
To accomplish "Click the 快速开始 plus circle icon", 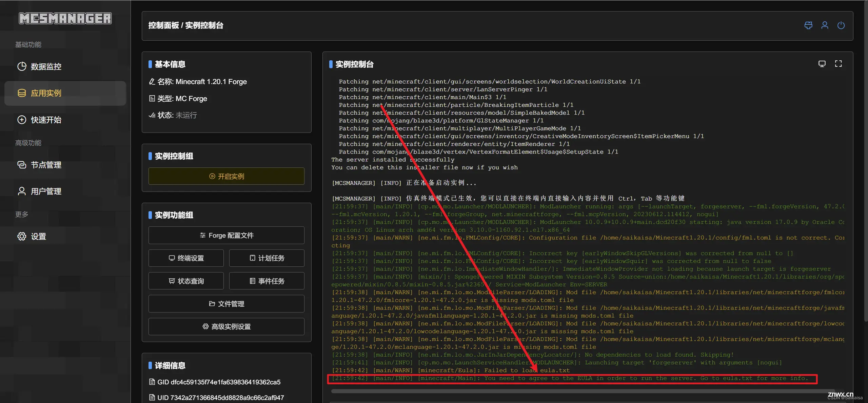I will point(22,120).
